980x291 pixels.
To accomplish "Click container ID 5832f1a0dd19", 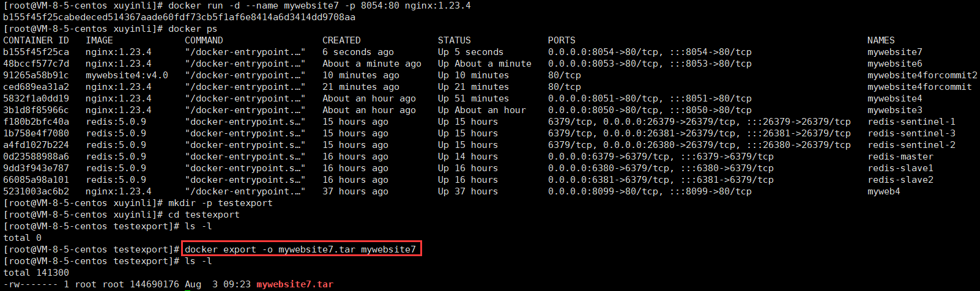I will pos(36,98).
